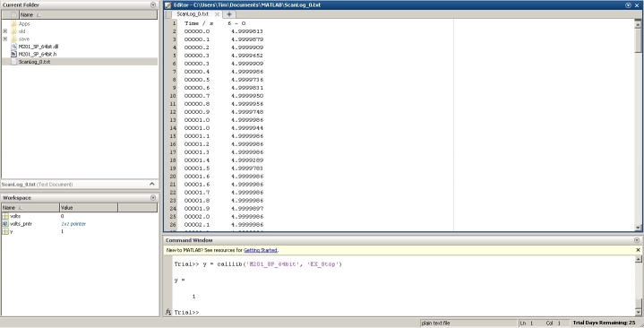The height and width of the screenshot is (328, 644).
Task: Open the 2x2 pointer value link
Action: point(73,224)
